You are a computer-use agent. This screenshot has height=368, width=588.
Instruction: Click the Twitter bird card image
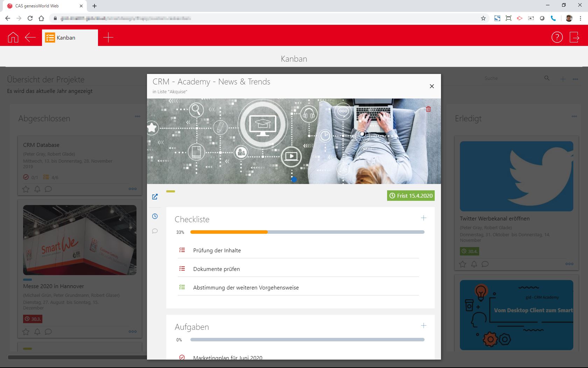tap(517, 176)
